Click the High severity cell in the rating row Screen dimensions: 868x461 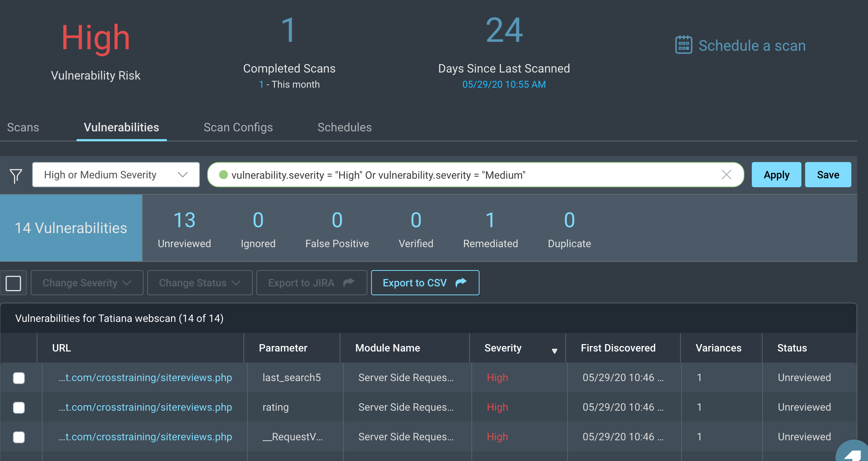pos(497,407)
